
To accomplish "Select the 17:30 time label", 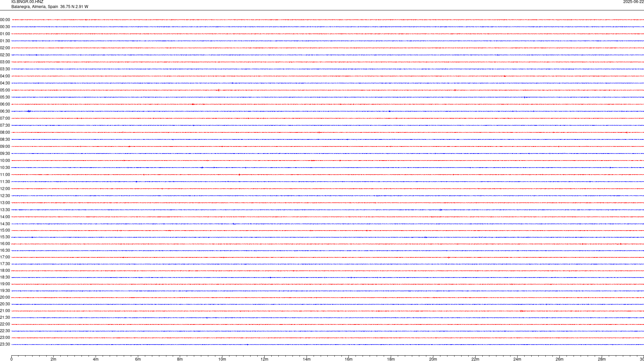I will 5,264.
